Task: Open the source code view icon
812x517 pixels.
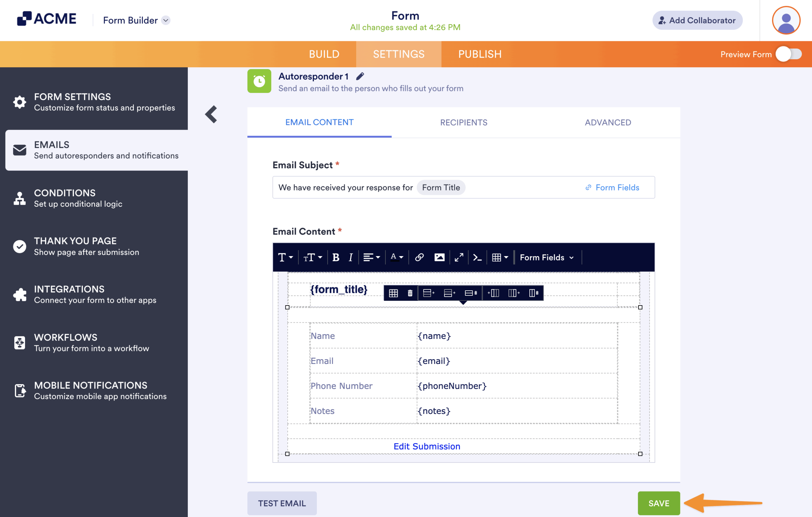Action: (477, 257)
